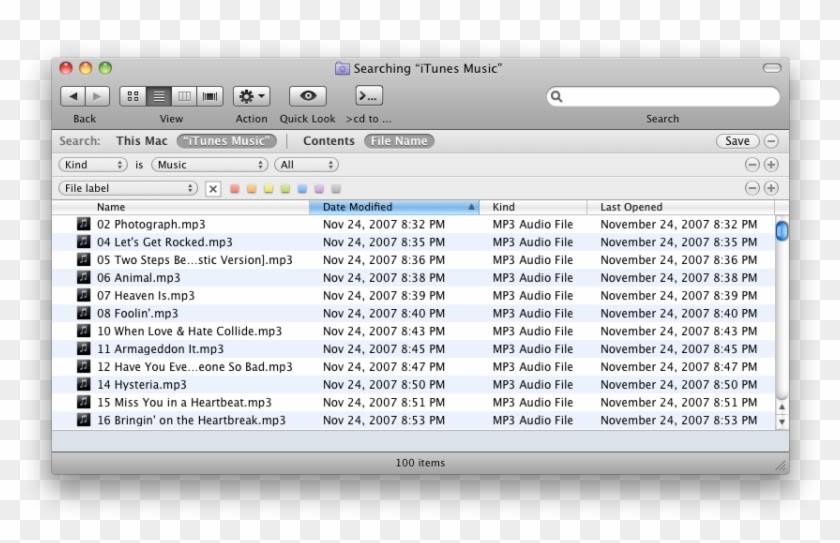This screenshot has width=840, height=543.
Task: Go forward with the right arrow button
Action: [98, 96]
